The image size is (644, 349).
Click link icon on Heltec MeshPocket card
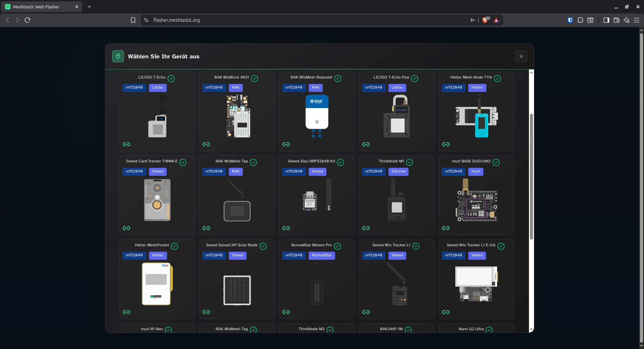coord(126,312)
